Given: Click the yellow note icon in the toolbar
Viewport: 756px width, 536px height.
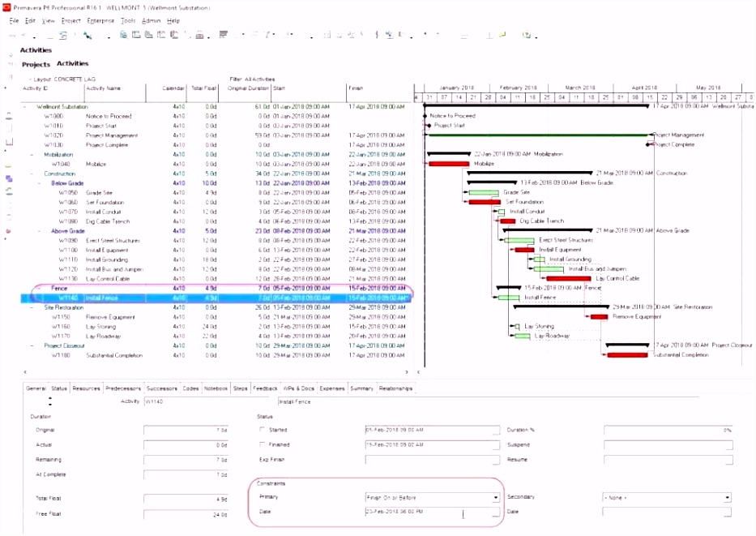Looking at the screenshot, I should [x=502, y=34].
